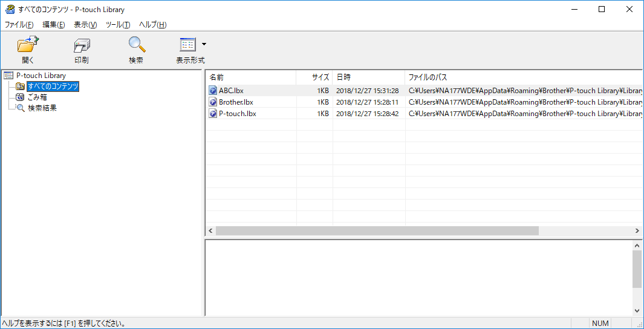Image resolution: width=644 pixels, height=329 pixels.
Task: Sort by the ファイルのパス column header
Action: [523, 77]
